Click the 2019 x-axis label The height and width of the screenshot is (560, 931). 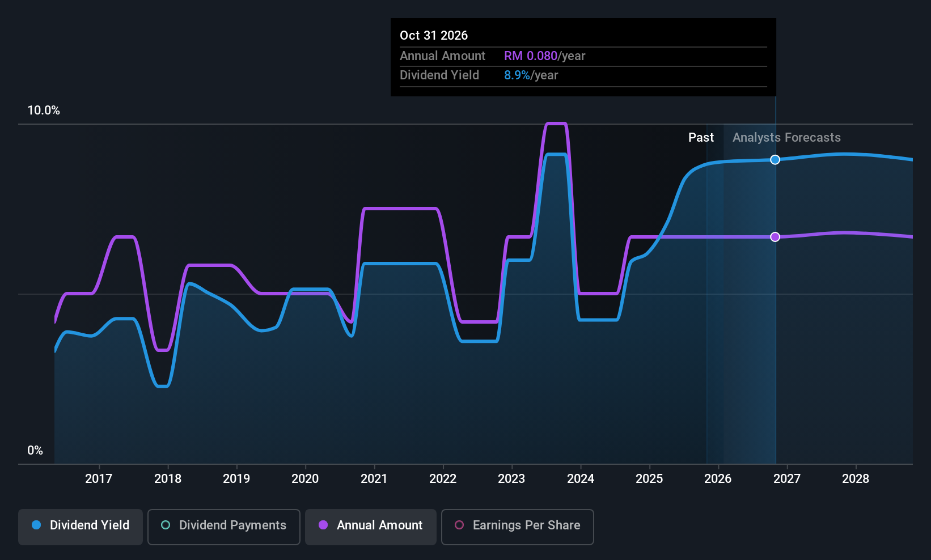(236, 479)
